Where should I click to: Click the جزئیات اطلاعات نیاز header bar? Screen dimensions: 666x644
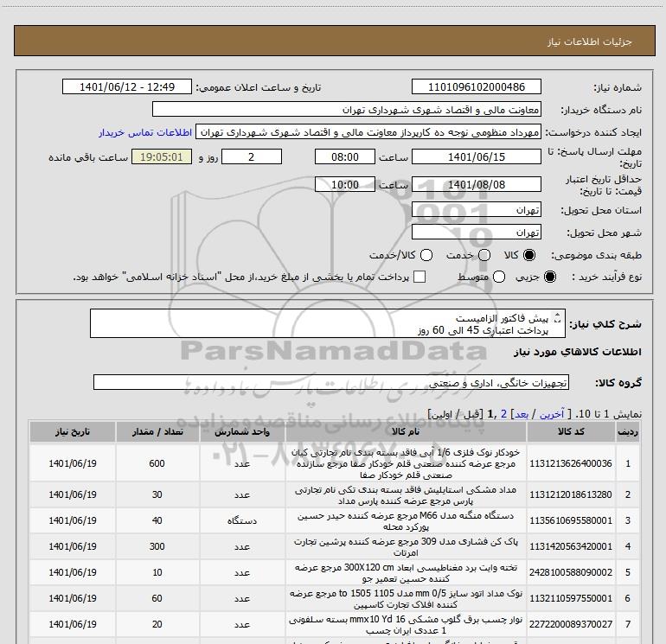334,41
